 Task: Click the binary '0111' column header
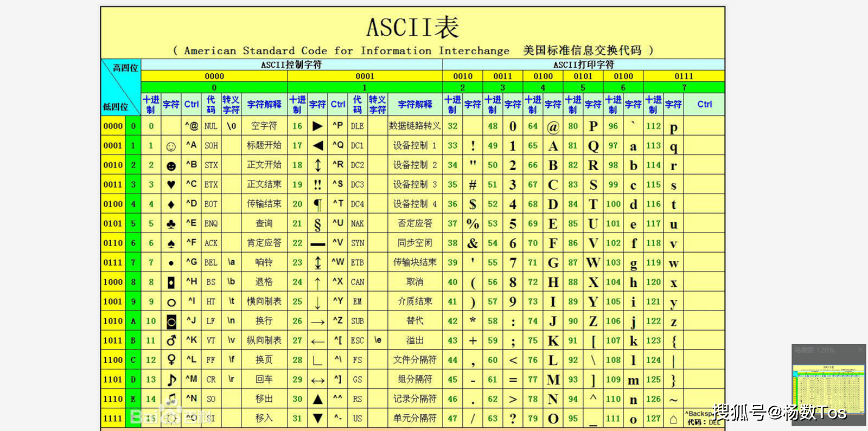(684, 76)
